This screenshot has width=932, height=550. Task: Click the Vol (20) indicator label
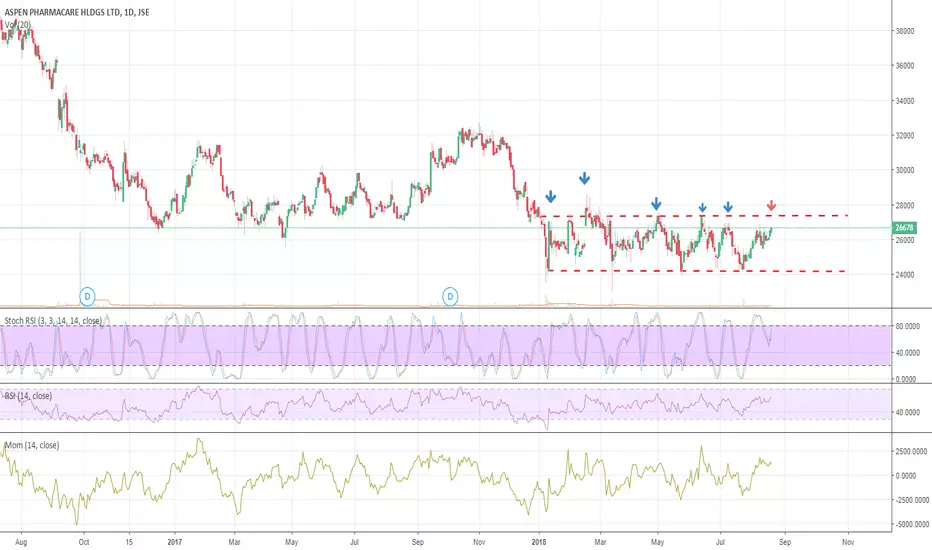18,24
